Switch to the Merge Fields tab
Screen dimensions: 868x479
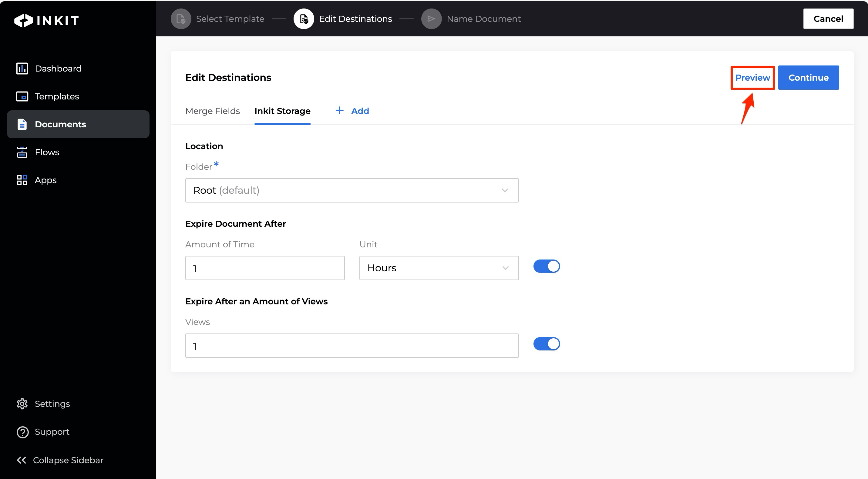coord(213,111)
